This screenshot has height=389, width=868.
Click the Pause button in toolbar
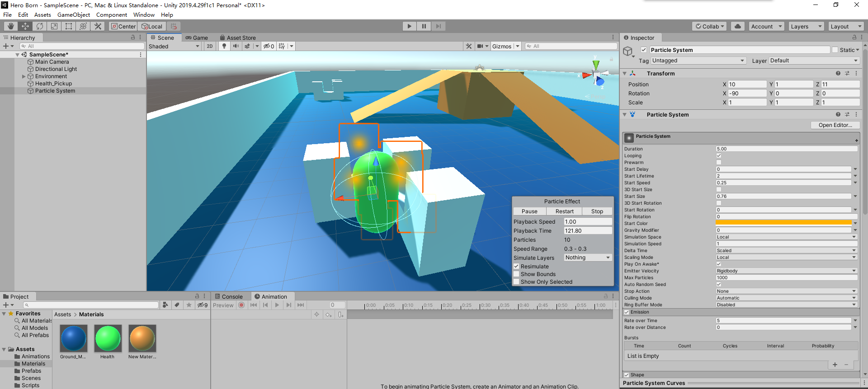424,26
